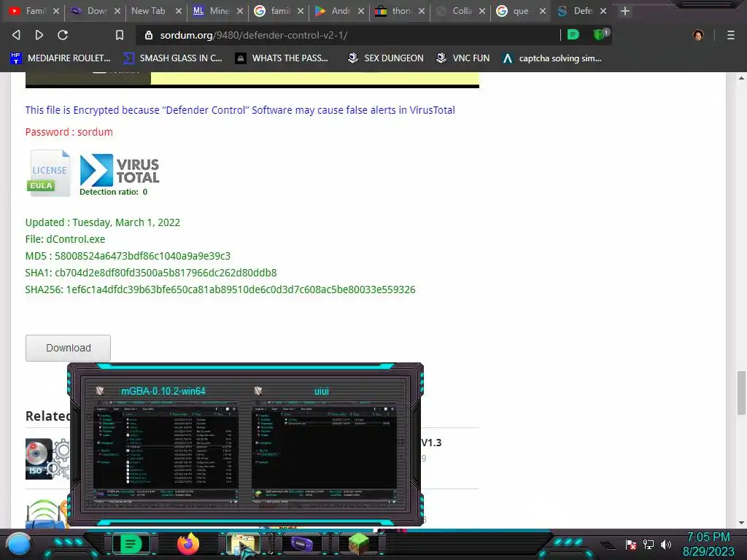Open the mGBA emulator taskbar icon

pos(301,544)
